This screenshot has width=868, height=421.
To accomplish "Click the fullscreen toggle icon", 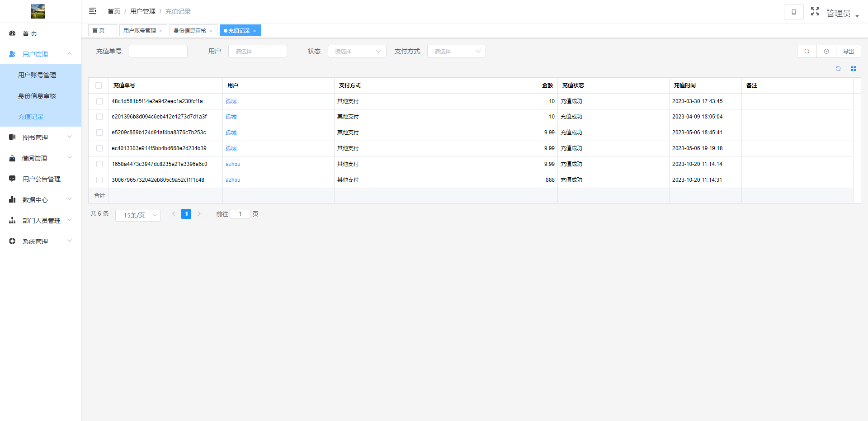I will click(815, 12).
